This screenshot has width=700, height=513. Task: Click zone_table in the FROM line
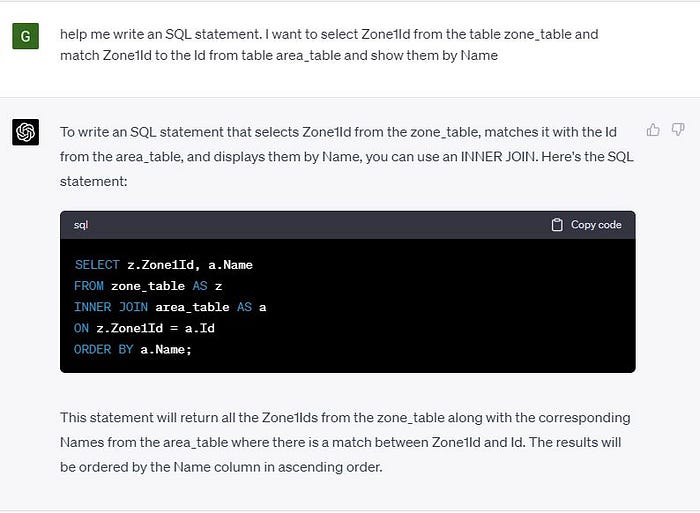pos(148,286)
